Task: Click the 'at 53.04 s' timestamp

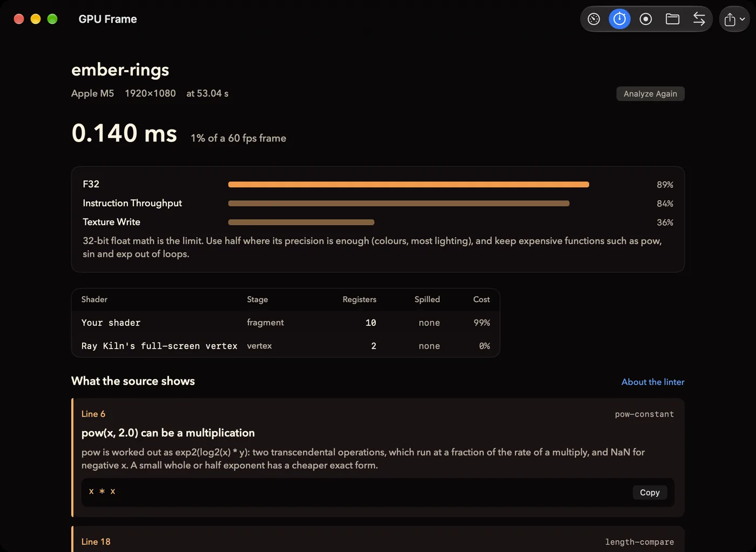Action: click(x=207, y=93)
